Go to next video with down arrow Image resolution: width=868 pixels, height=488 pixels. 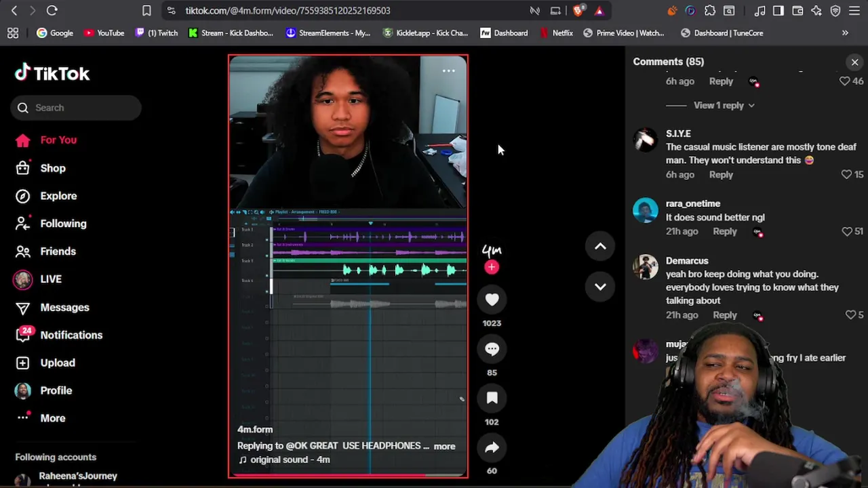tap(600, 287)
